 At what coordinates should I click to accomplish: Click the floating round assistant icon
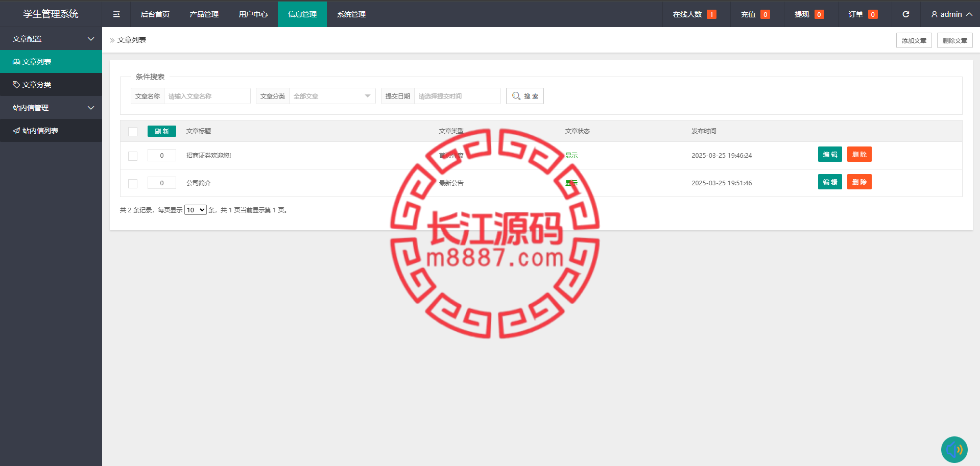954,450
